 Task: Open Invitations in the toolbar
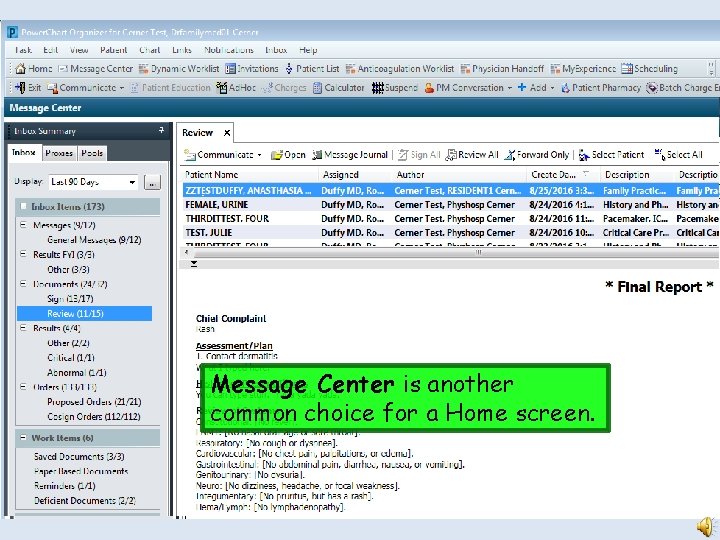pyautogui.click(x=252, y=69)
